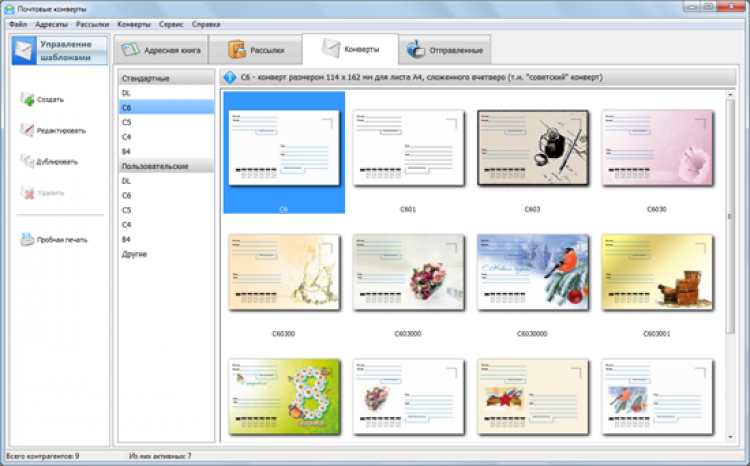Select the C60300 template thumbnail

click(x=284, y=273)
